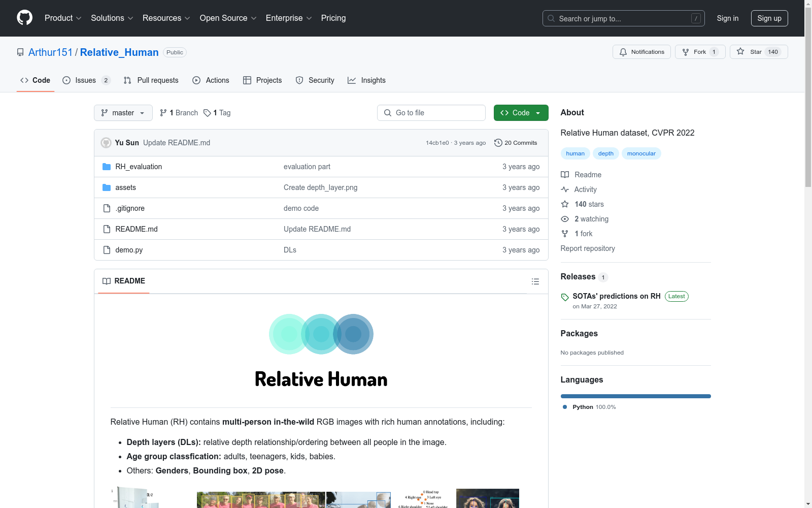Image resolution: width=812 pixels, height=508 pixels.
Task: Open the Security tab
Action: pyautogui.click(x=315, y=80)
